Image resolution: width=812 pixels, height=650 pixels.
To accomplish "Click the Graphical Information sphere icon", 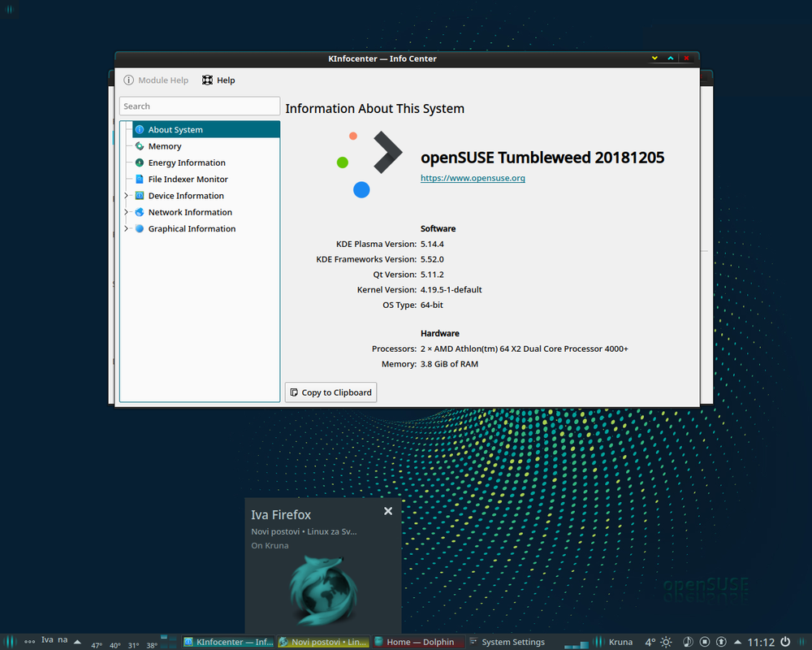I will [x=140, y=228].
